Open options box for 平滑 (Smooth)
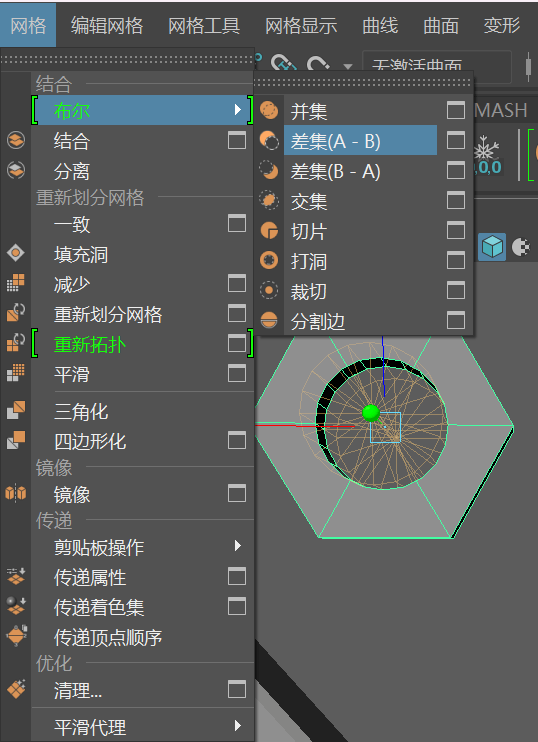Screen dimensions: 538x742 tap(237, 373)
